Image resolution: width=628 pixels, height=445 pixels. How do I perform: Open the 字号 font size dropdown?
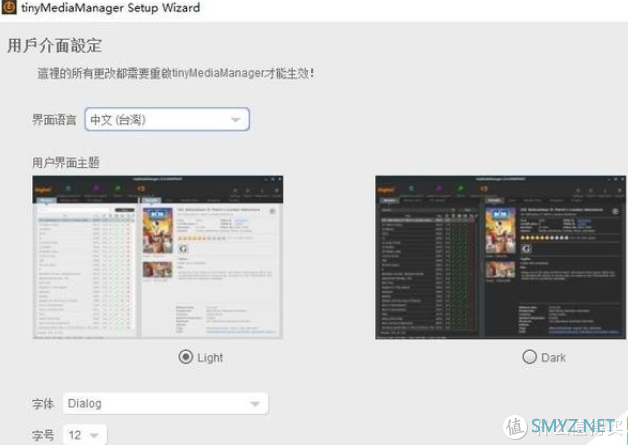tap(85, 435)
